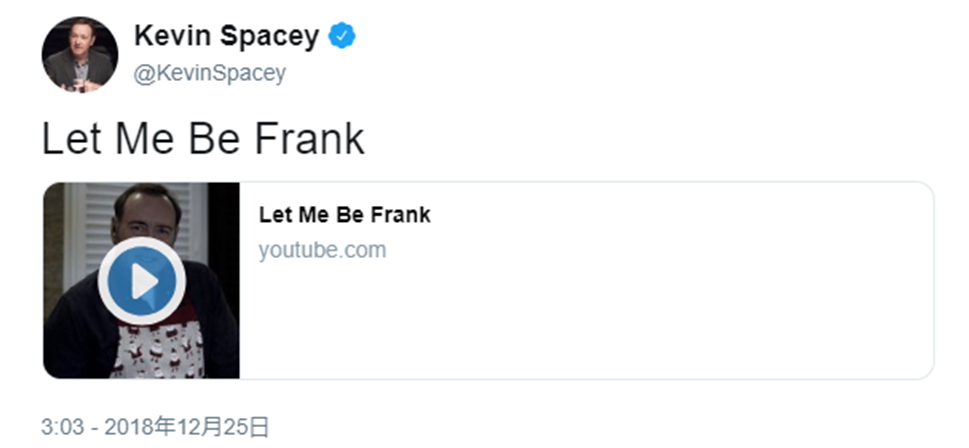
Task: Click the word Kevin in the display name
Action: 168,37
